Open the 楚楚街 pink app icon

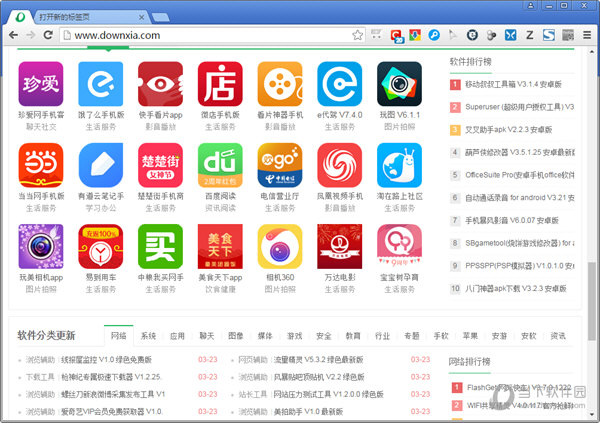click(160, 165)
